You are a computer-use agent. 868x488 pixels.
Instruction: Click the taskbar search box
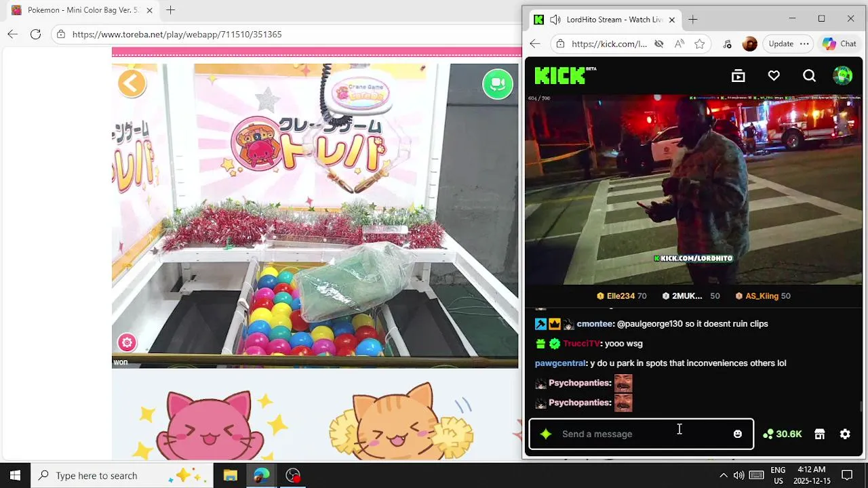pos(122,475)
